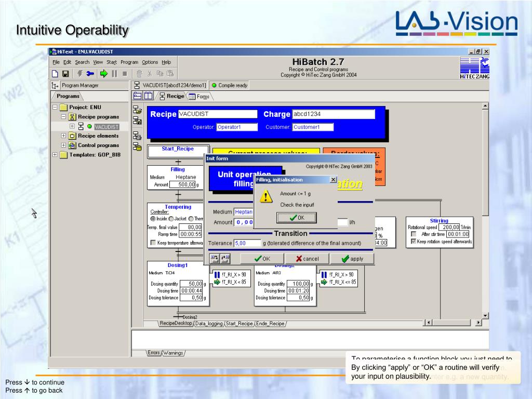Click the trash can Delete icon

click(x=139, y=74)
